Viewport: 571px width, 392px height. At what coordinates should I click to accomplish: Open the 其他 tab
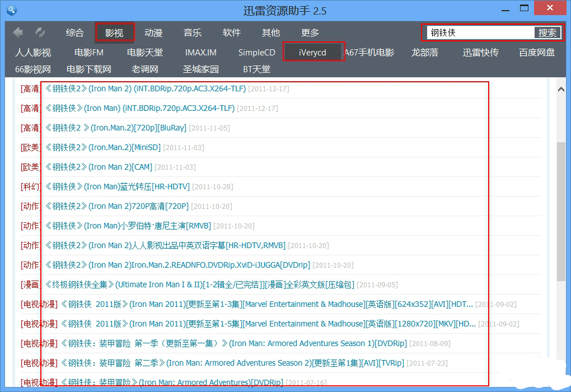click(270, 33)
